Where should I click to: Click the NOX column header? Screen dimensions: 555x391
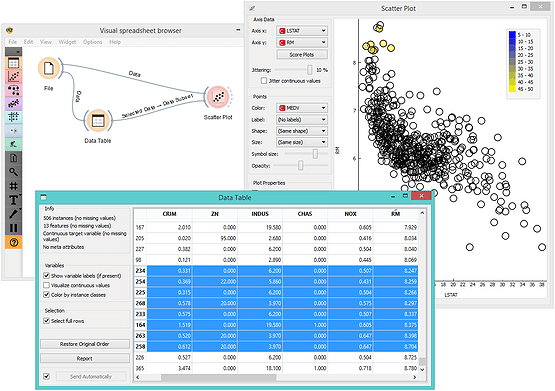350,214
